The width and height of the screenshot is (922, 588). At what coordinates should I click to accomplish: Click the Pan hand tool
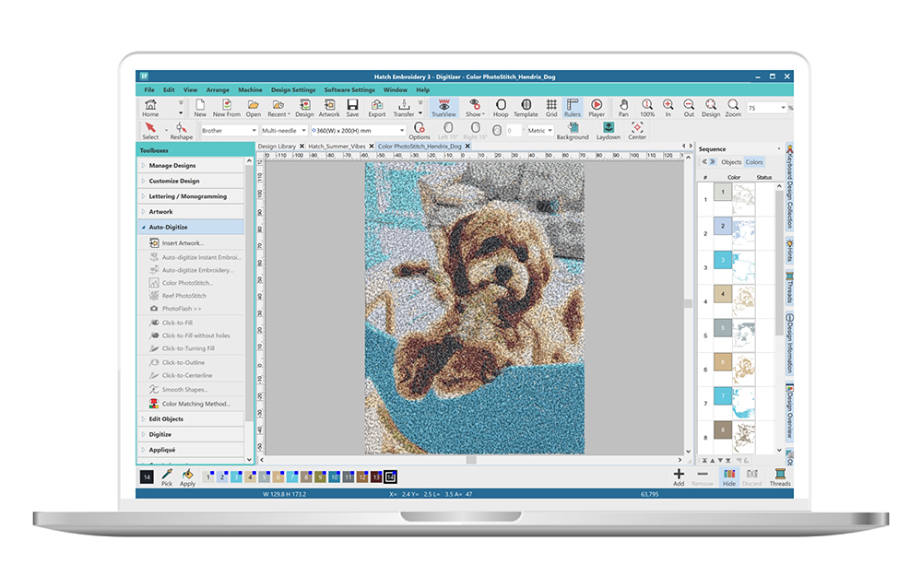pyautogui.click(x=623, y=108)
